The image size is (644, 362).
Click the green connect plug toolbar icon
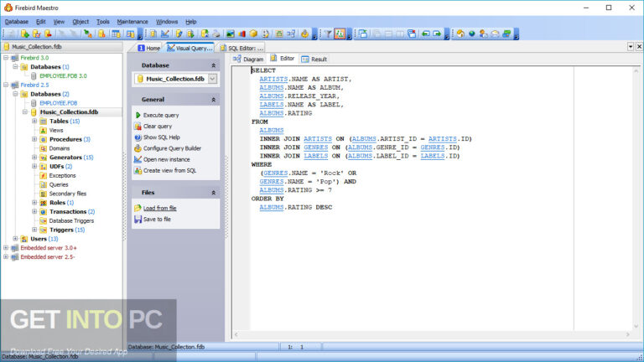[x=87, y=34]
